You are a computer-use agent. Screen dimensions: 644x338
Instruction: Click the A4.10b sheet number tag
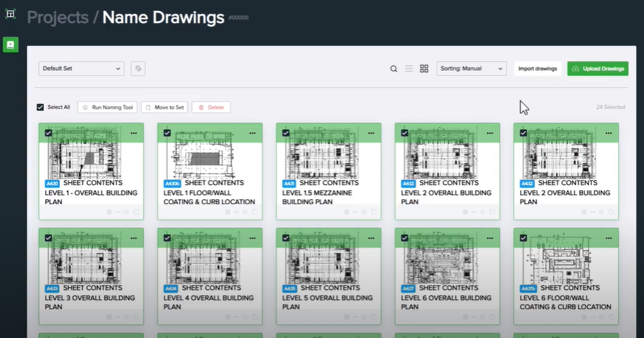(x=172, y=183)
